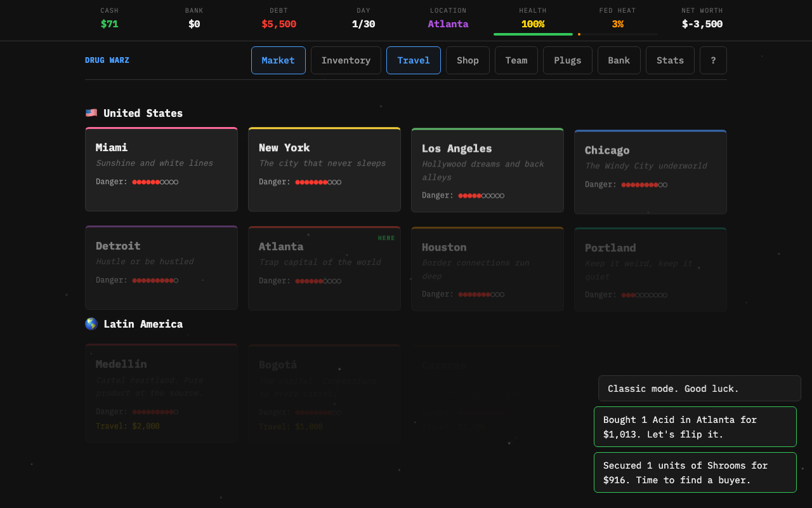Open the Plugs tab
The width and height of the screenshot is (812, 508).
(x=567, y=60)
